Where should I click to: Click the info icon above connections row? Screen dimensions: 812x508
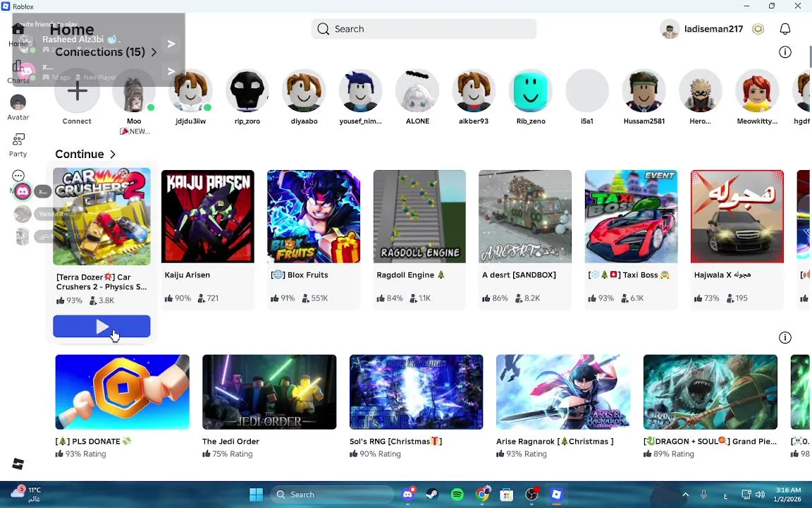point(785,52)
